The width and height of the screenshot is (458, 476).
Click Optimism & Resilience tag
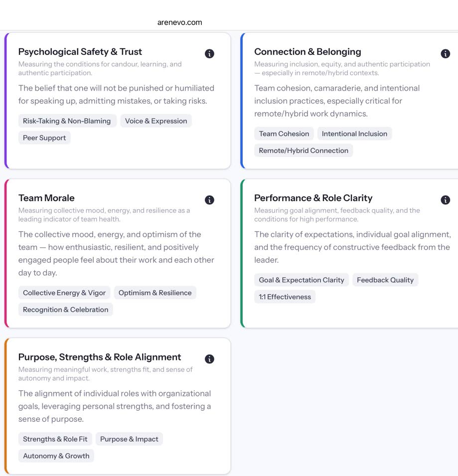(155, 293)
